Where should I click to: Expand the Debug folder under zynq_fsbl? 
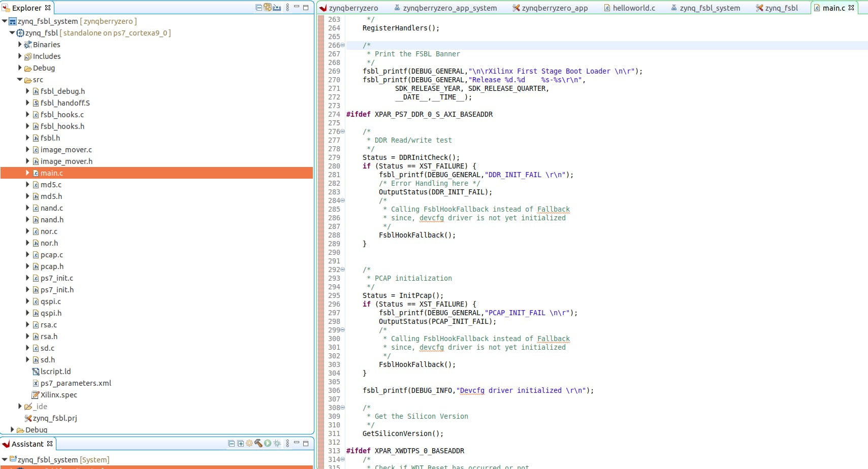tap(20, 68)
